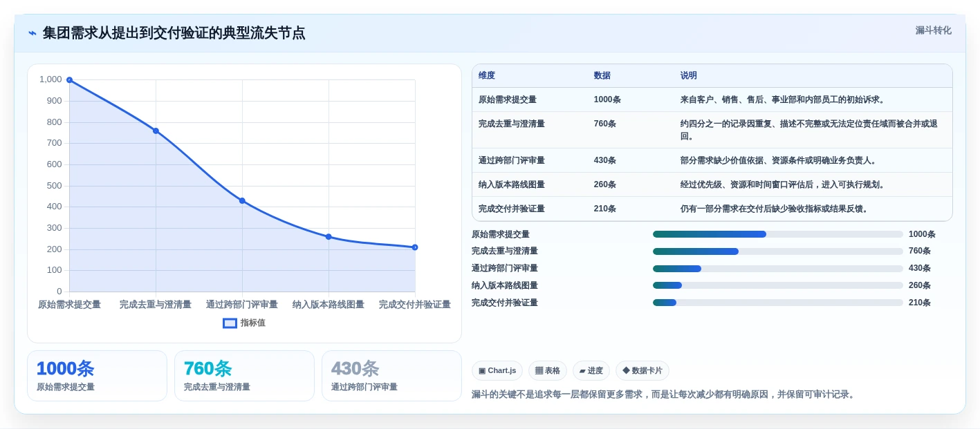Click chart point for 原始需求提交量
The image size is (980, 429).
coord(69,80)
